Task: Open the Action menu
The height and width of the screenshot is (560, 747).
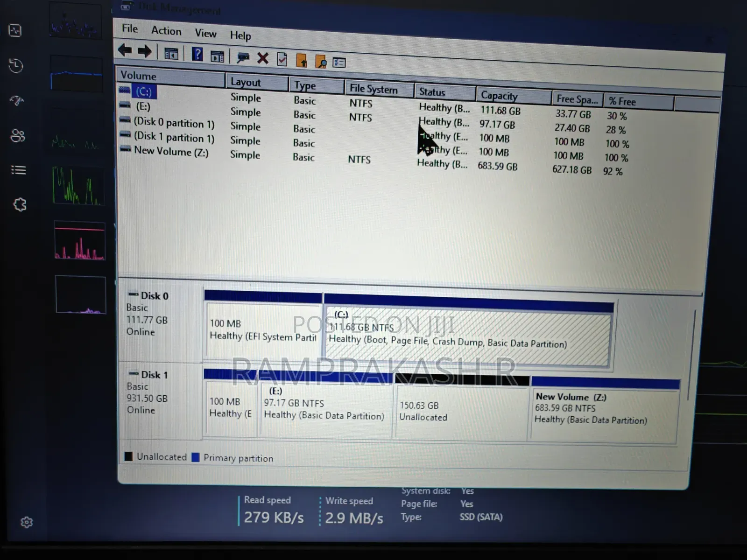Action: tap(166, 31)
